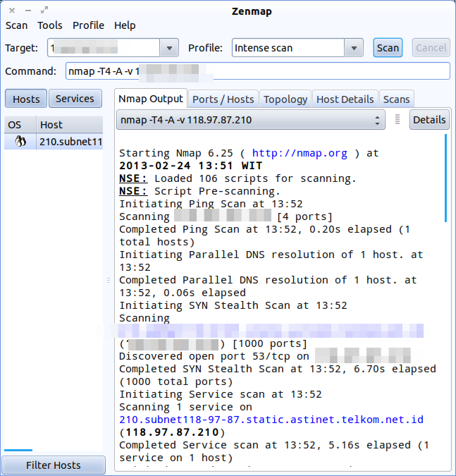Open the Scan menu
Viewport: 456px width, 476px height.
(x=17, y=25)
